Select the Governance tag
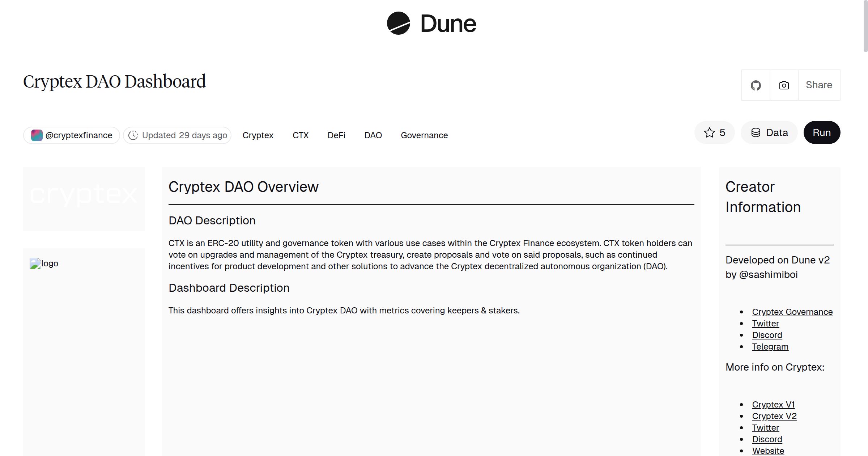868x456 pixels. (x=424, y=135)
